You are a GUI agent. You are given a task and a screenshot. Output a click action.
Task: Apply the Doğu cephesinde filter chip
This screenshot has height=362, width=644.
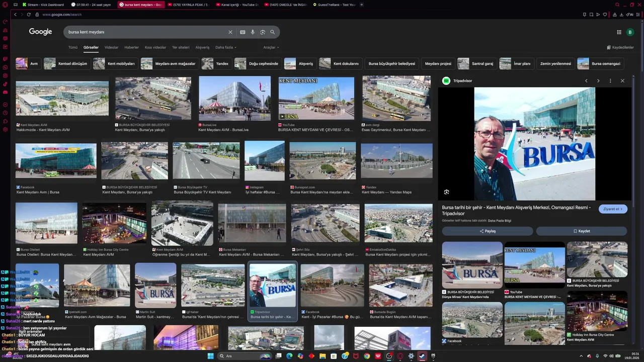click(x=258, y=64)
